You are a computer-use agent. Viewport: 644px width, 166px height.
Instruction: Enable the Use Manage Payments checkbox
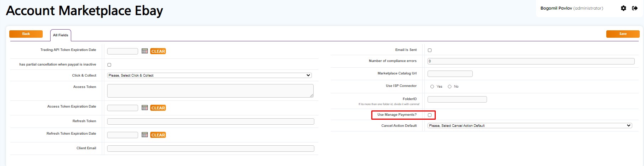click(x=430, y=115)
